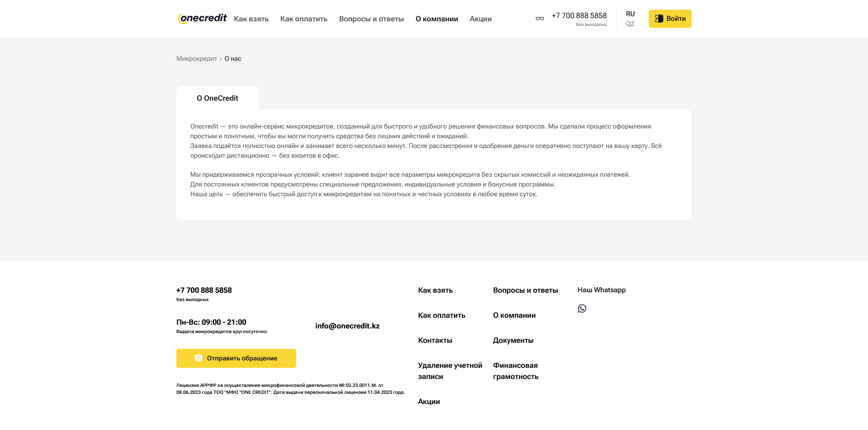Click the 'Пн-Вс: 09:00 - 21:00' working hours text

pos(211,322)
